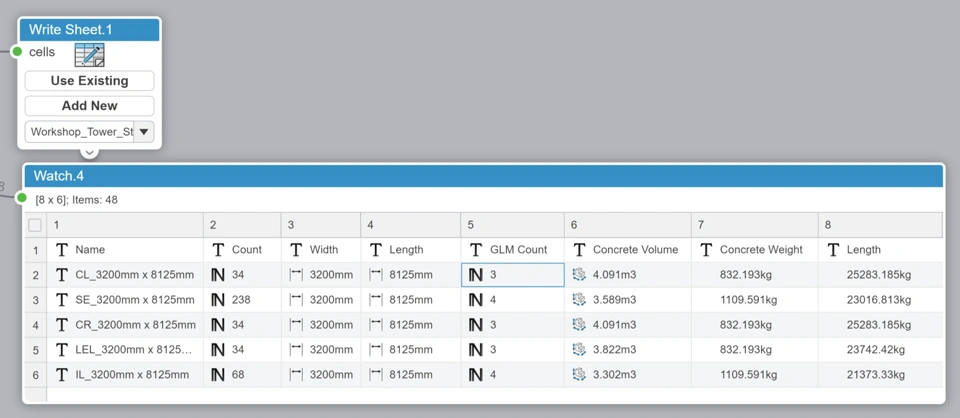960x418 pixels.
Task: Toggle the select-all checkbox in table corner
Action: pyautogui.click(x=35, y=225)
